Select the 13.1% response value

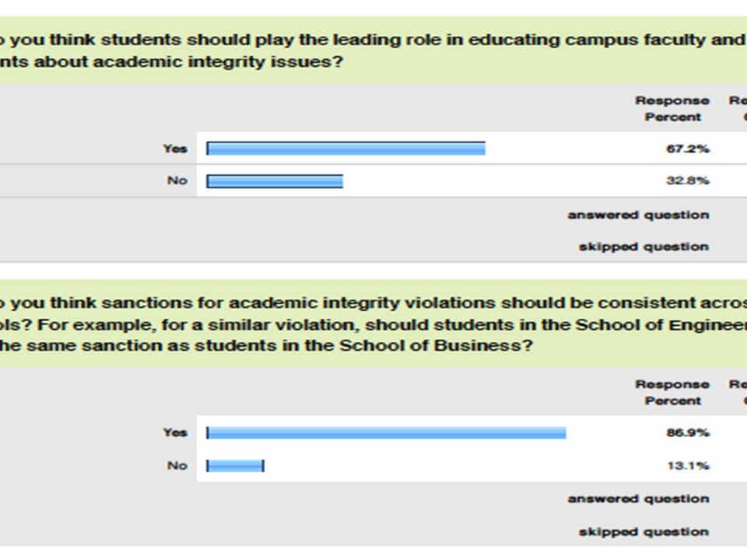click(688, 465)
